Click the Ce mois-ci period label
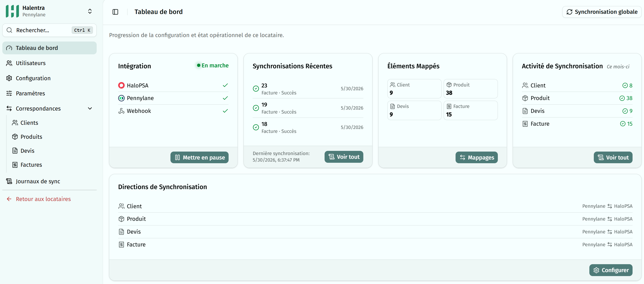This screenshot has width=644, height=284. click(618, 67)
